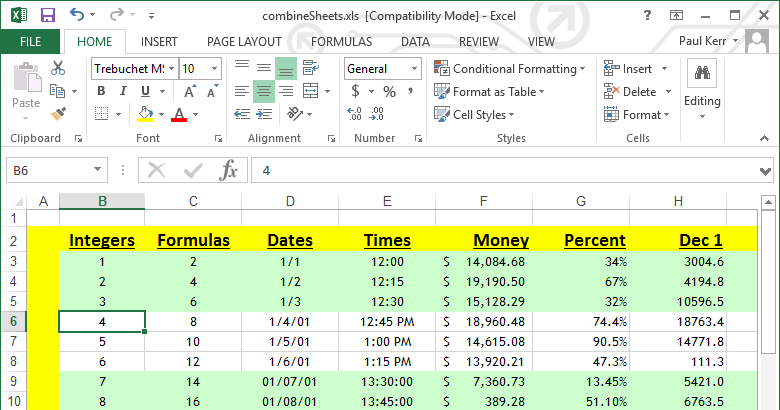Set Middle Align for cell
Screen dimensions: 780x410
point(264,68)
